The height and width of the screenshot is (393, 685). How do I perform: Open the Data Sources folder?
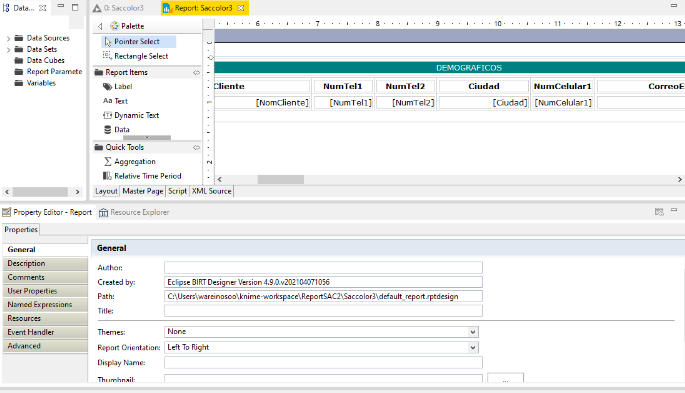[x=48, y=38]
